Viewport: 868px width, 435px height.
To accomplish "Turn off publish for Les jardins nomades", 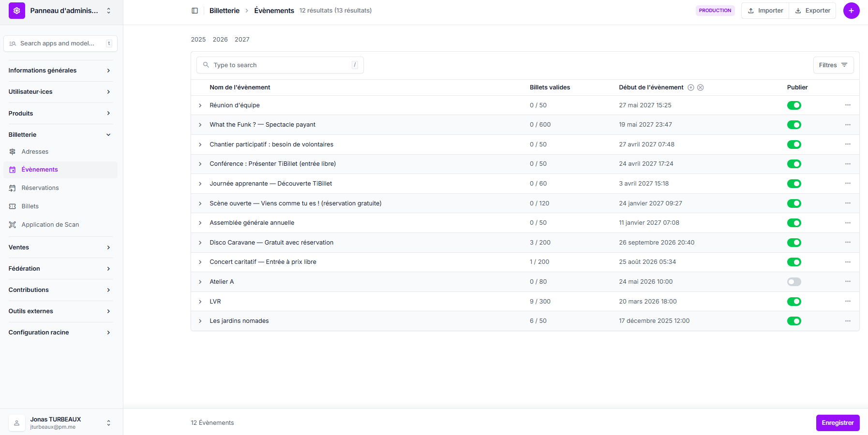I will click(793, 321).
